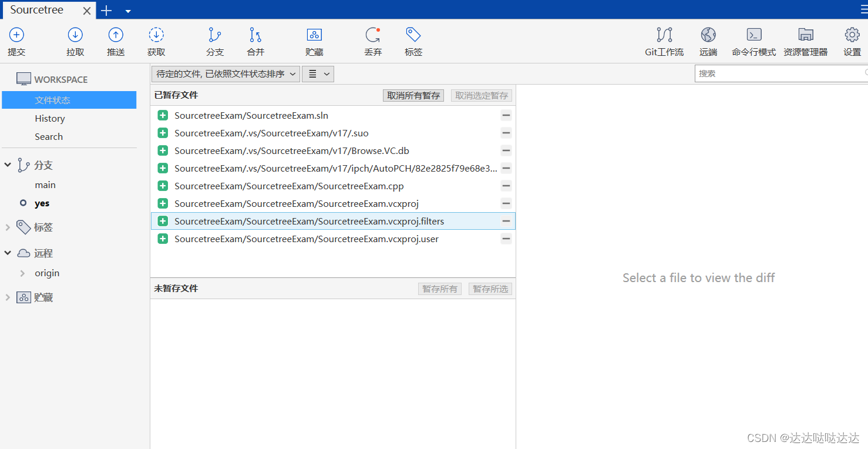Click the WORKSPACE header in sidebar
868x449 pixels.
[x=60, y=79]
